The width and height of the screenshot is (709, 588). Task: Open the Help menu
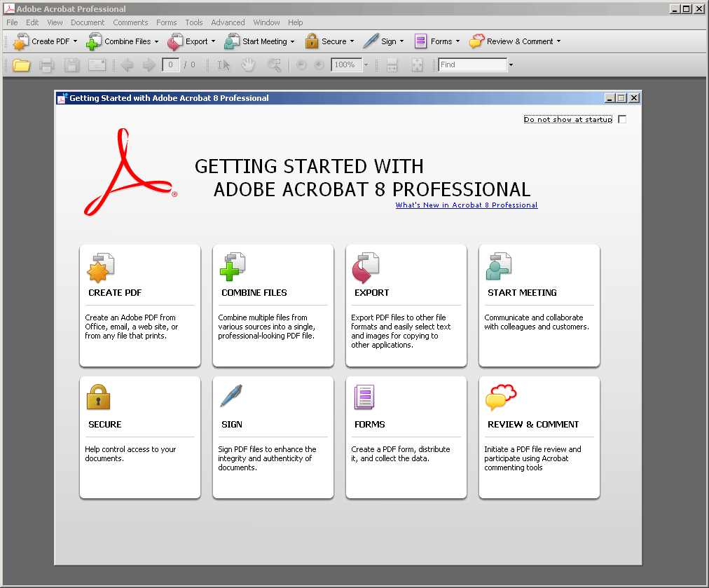point(295,22)
